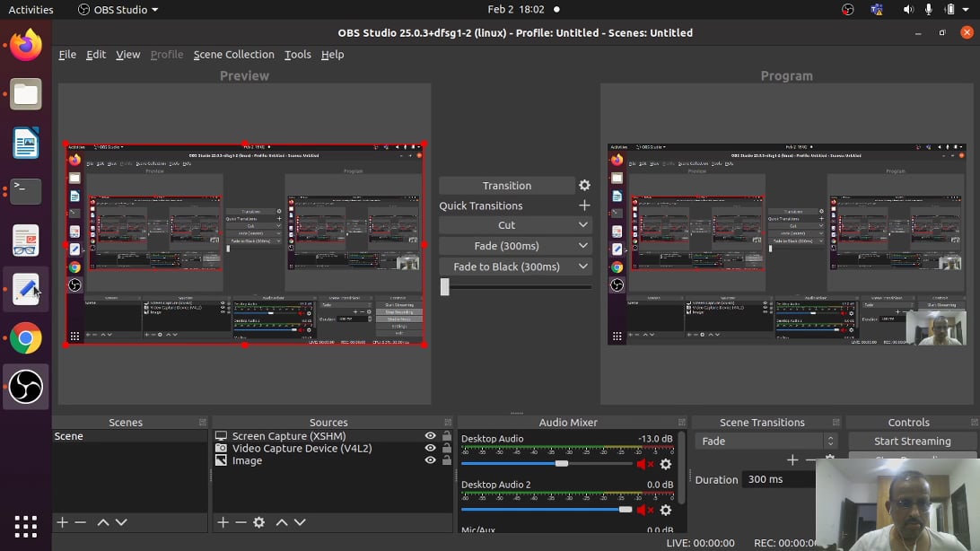The image size is (980, 551).
Task: Hide the Screen Capture (XSHM) source
Action: click(430, 436)
